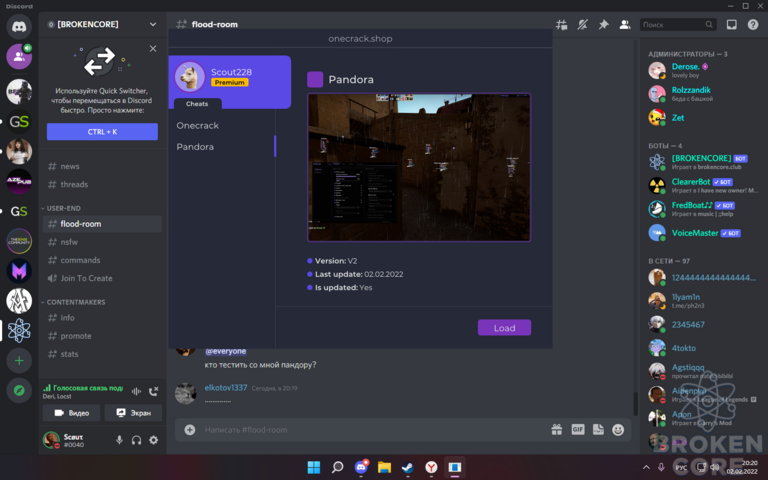Open Steam from the taskbar

(x=408, y=467)
